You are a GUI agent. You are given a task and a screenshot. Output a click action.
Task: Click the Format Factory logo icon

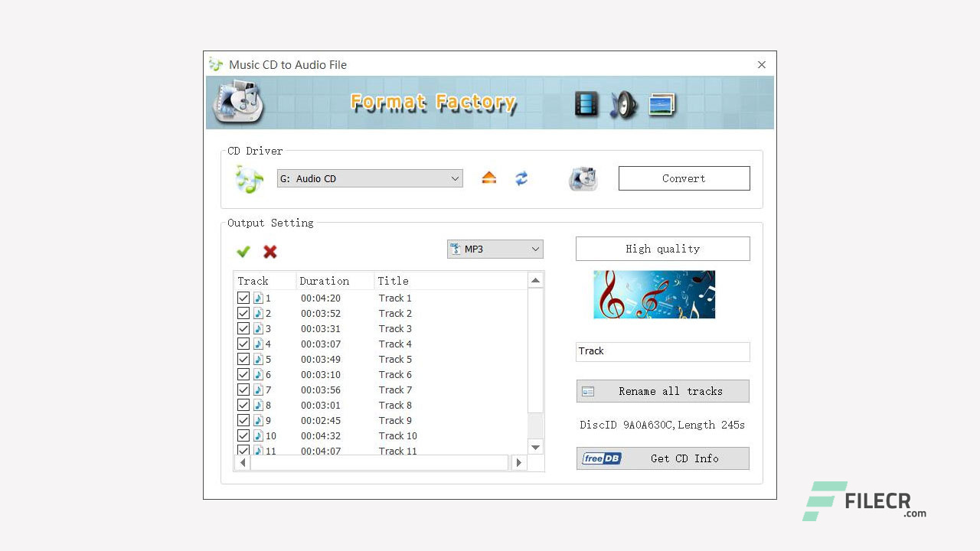coord(238,102)
